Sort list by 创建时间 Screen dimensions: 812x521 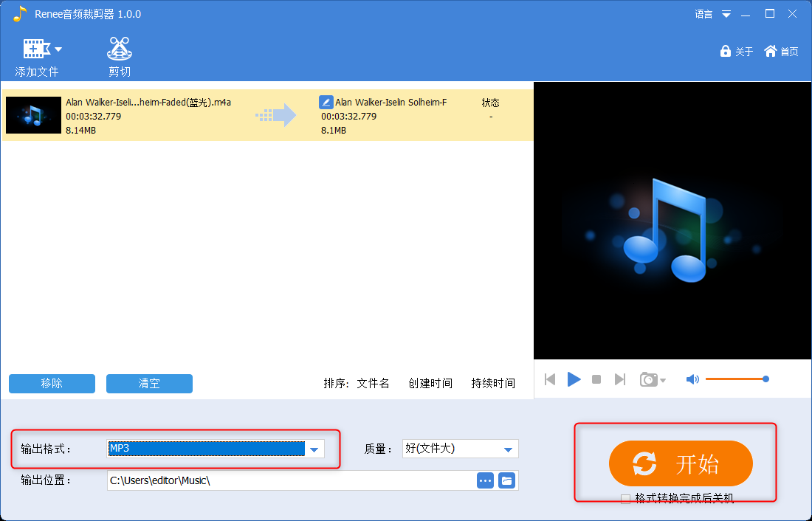430,383
